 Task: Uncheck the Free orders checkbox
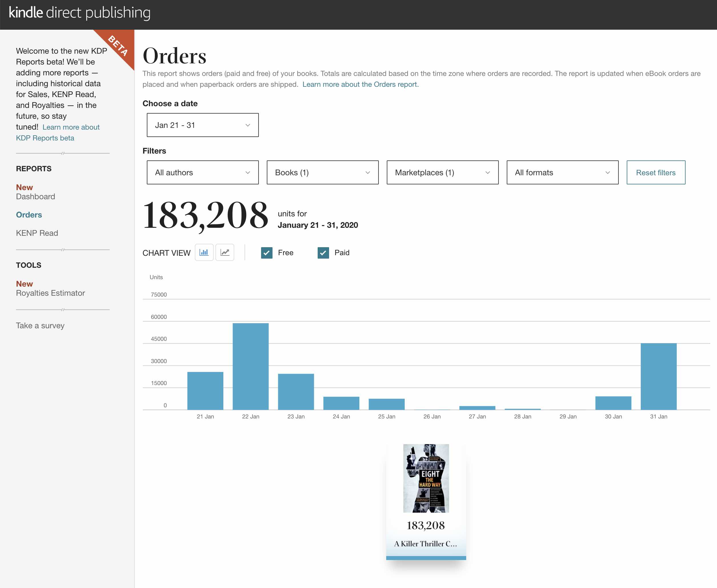click(267, 253)
